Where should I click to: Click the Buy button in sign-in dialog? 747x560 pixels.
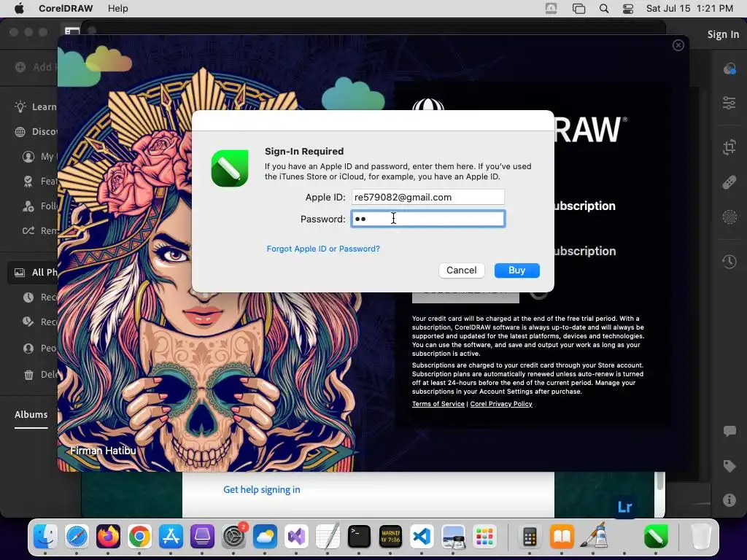click(x=517, y=271)
